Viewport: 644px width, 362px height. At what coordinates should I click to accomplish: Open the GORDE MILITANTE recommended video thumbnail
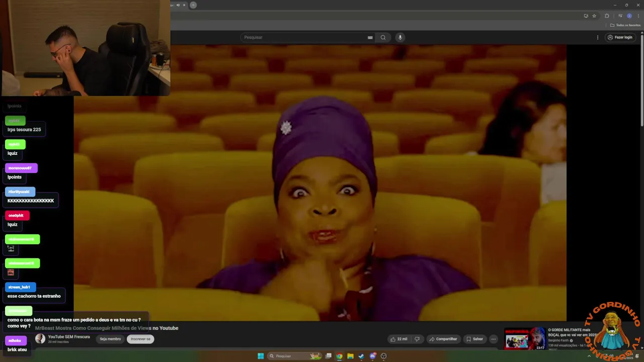click(x=525, y=339)
